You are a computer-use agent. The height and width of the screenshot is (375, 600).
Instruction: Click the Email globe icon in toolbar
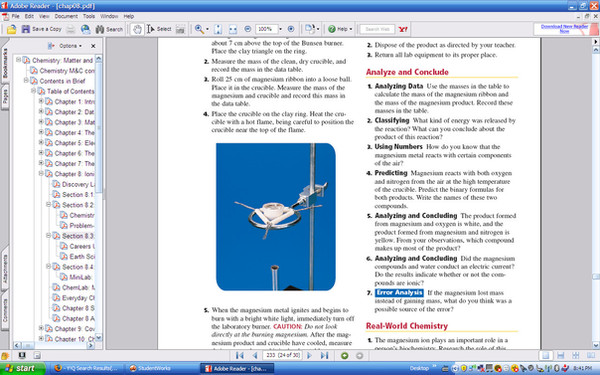(86, 29)
